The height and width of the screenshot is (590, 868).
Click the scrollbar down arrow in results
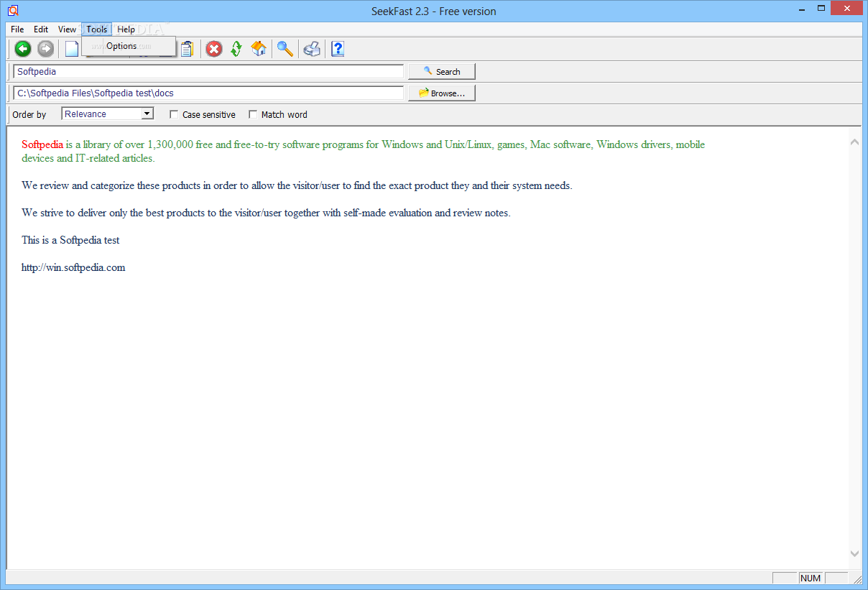854,553
